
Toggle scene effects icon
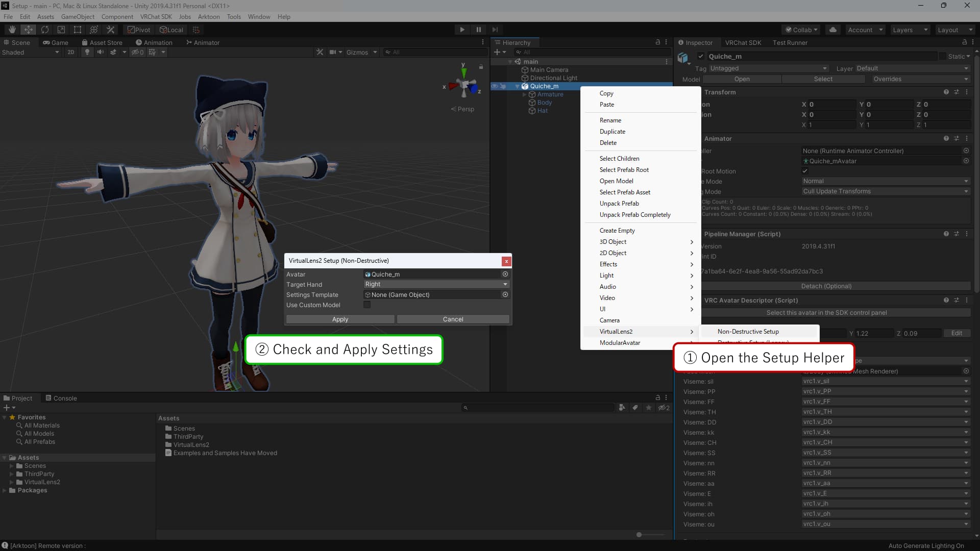point(113,52)
